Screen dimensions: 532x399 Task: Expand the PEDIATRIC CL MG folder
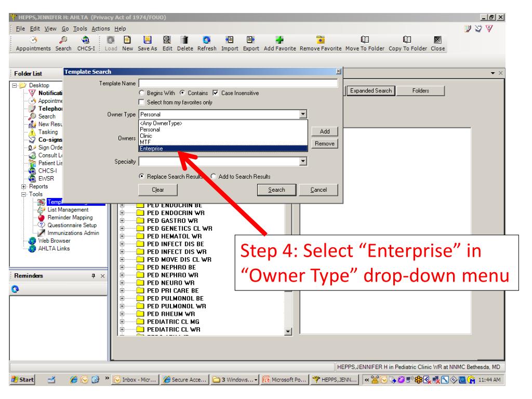click(x=122, y=322)
